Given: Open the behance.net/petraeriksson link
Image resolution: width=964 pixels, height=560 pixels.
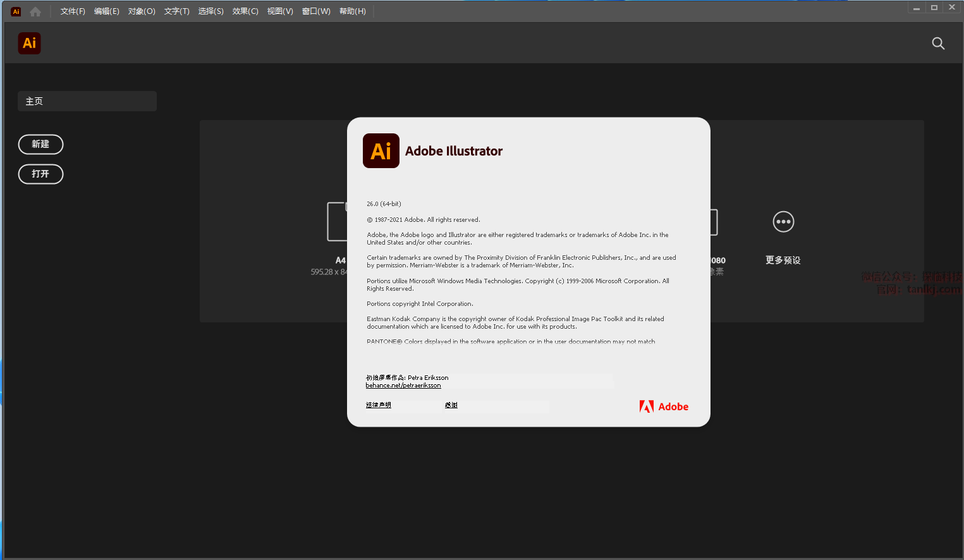Looking at the screenshot, I should [403, 386].
